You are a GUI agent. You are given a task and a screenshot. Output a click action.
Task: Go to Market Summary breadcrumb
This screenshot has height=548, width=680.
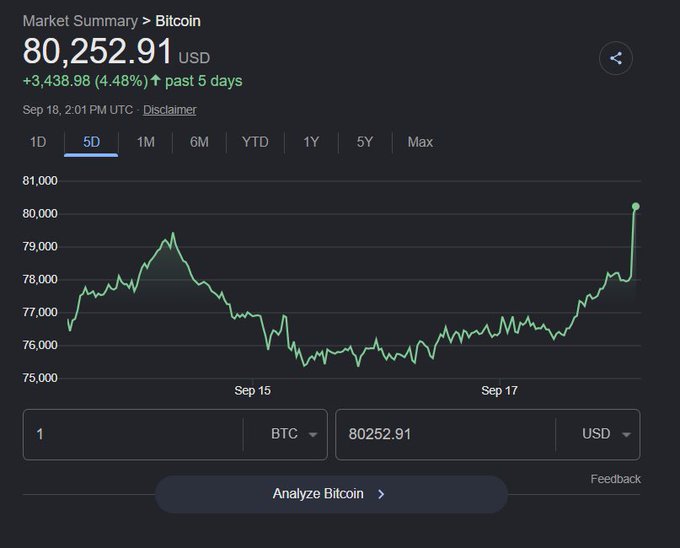pos(80,21)
